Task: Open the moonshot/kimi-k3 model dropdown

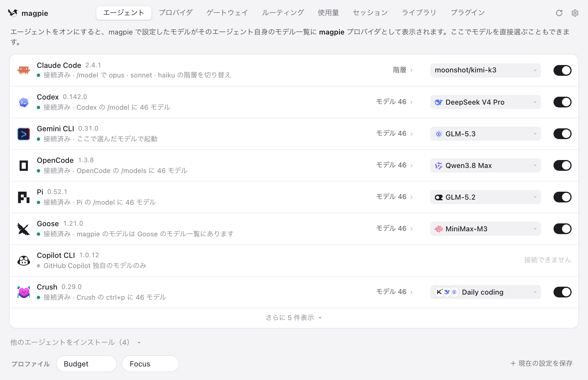Action: click(485, 70)
